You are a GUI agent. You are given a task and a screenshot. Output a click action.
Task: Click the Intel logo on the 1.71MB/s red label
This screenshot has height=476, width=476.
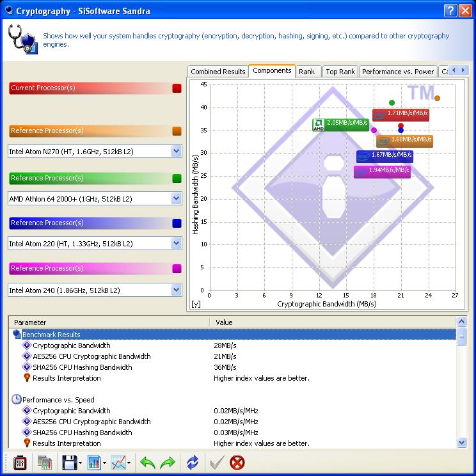click(379, 115)
